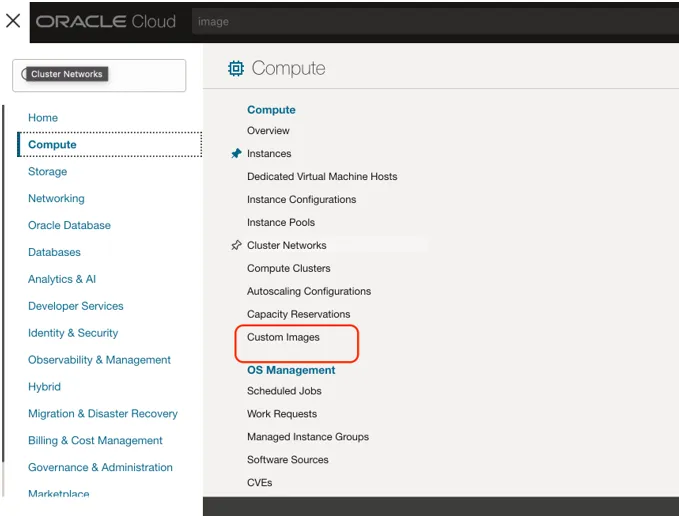The height and width of the screenshot is (516, 679).
Task: Open Databases category
Action: [54, 252]
